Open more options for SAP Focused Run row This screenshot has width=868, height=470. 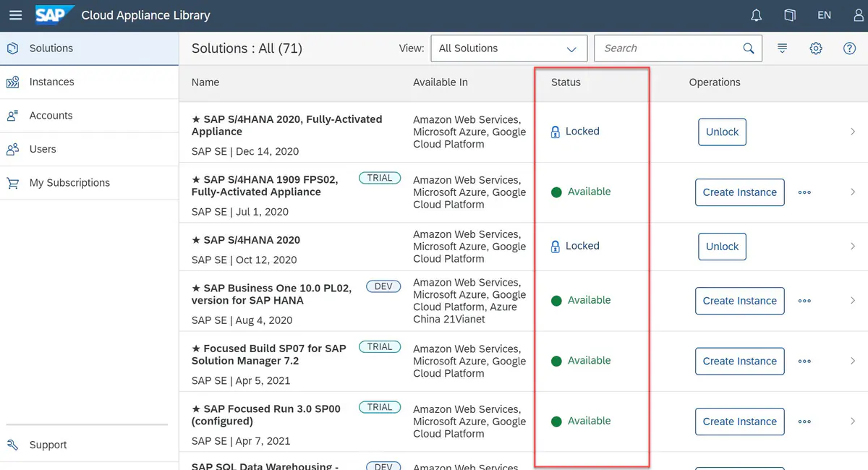tap(804, 422)
